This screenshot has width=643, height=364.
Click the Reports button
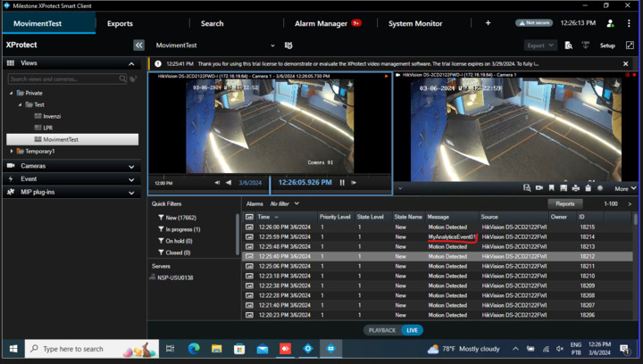[x=564, y=204]
